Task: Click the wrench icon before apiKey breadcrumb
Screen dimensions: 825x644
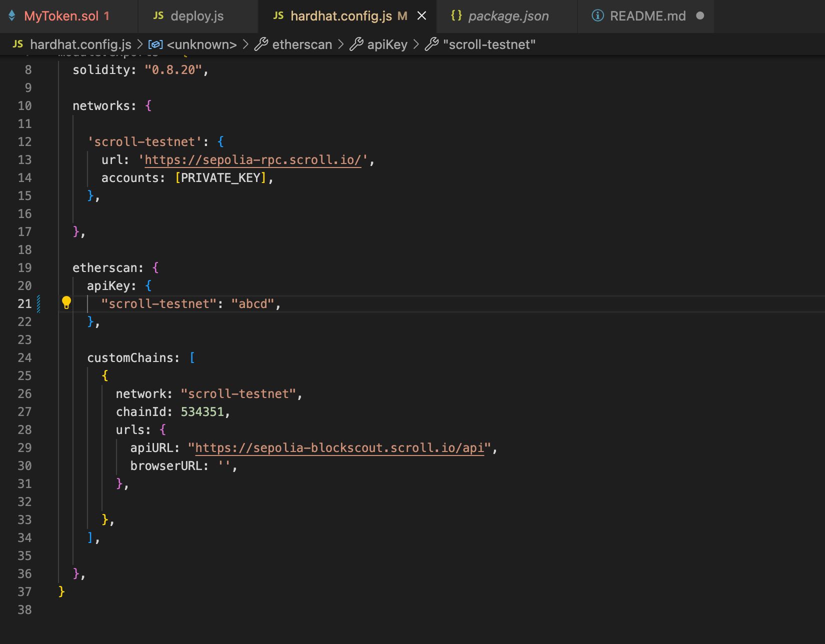Action: pos(356,44)
